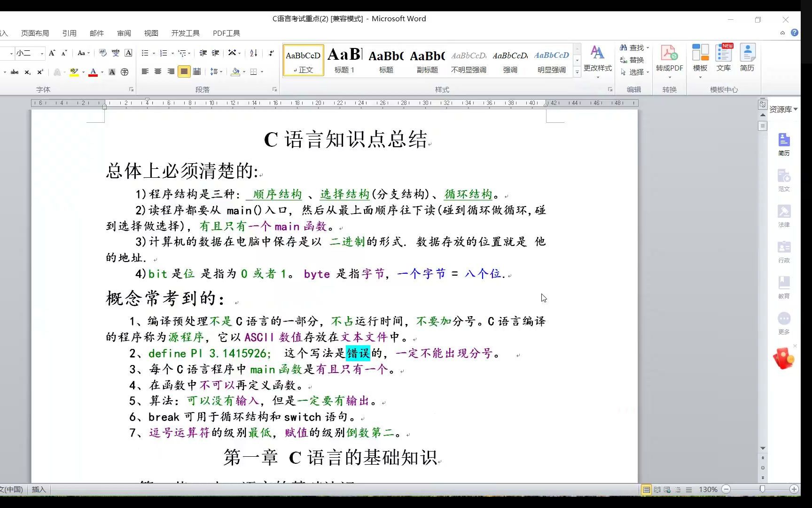Apply character shading to selected text
The image size is (812, 508).
point(111,73)
